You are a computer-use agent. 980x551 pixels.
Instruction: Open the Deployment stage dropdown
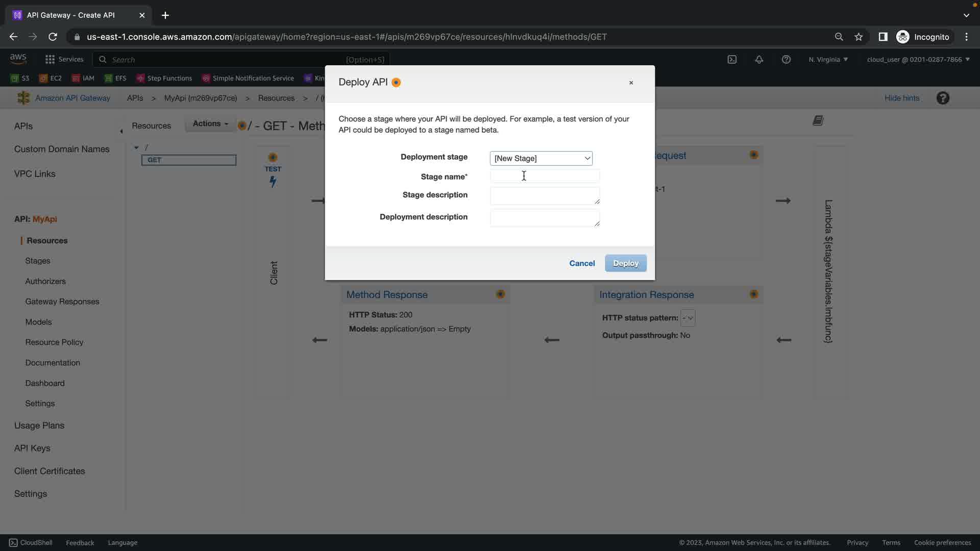541,158
